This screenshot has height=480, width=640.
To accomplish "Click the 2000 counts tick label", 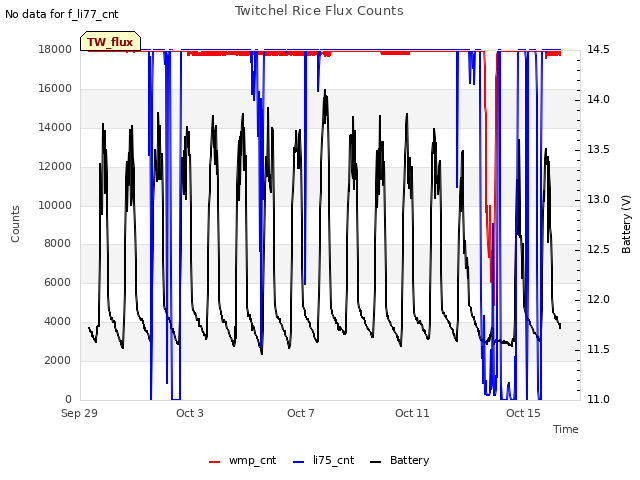I will pos(58,360).
